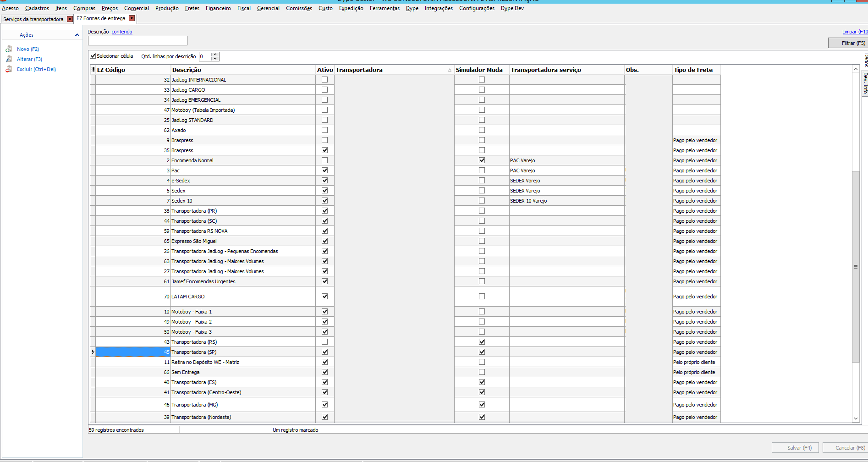Click Novo (F2) action link
The image size is (868, 462).
point(28,49)
